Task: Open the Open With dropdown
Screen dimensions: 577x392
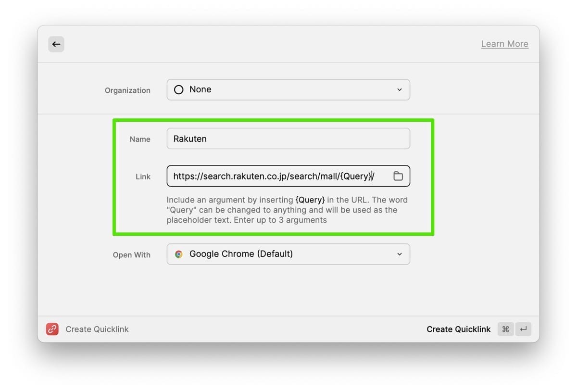Action: point(288,254)
